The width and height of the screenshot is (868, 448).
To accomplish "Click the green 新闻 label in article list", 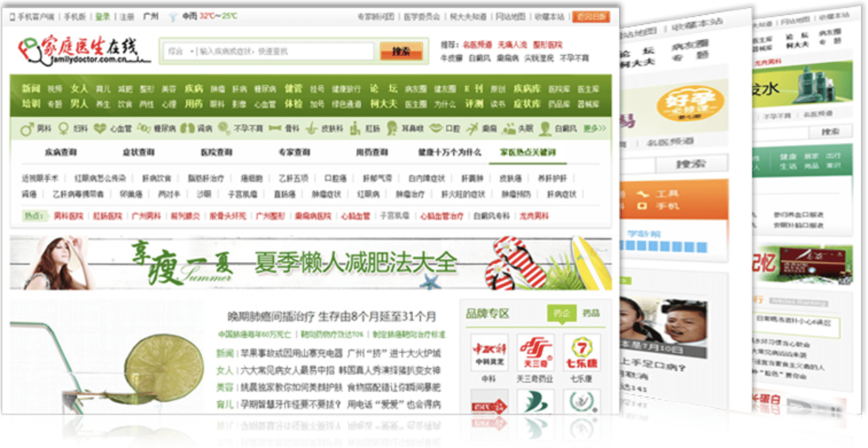I will pos(225,353).
